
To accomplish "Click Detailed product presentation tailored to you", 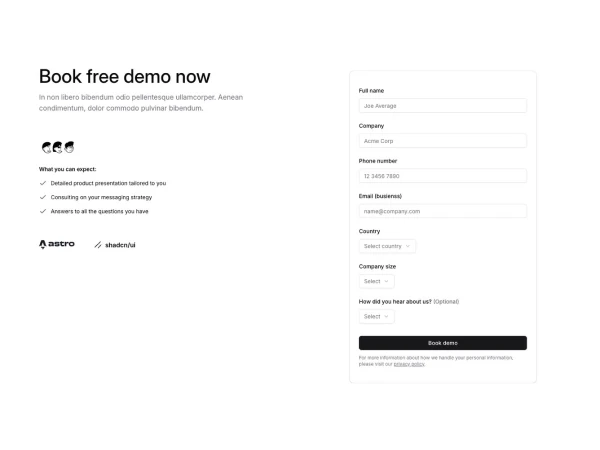I will [108, 183].
